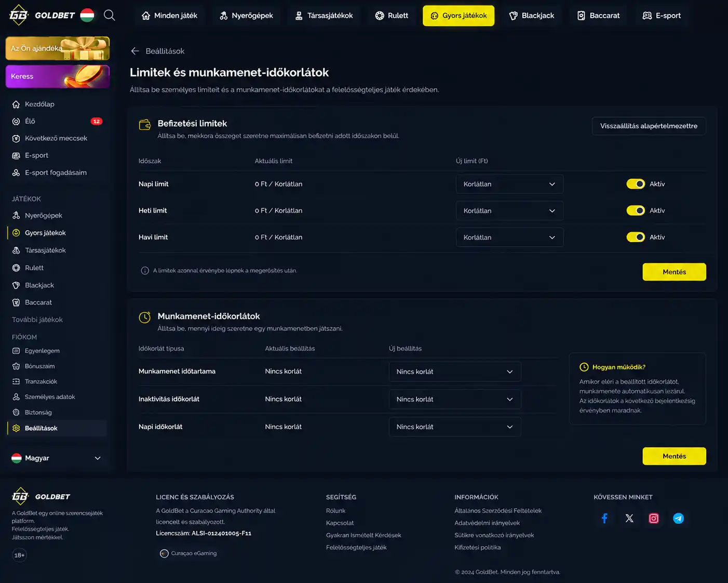Click the Curaçao eGaming badge
Image resolution: width=728 pixels, height=583 pixels.
(x=188, y=553)
